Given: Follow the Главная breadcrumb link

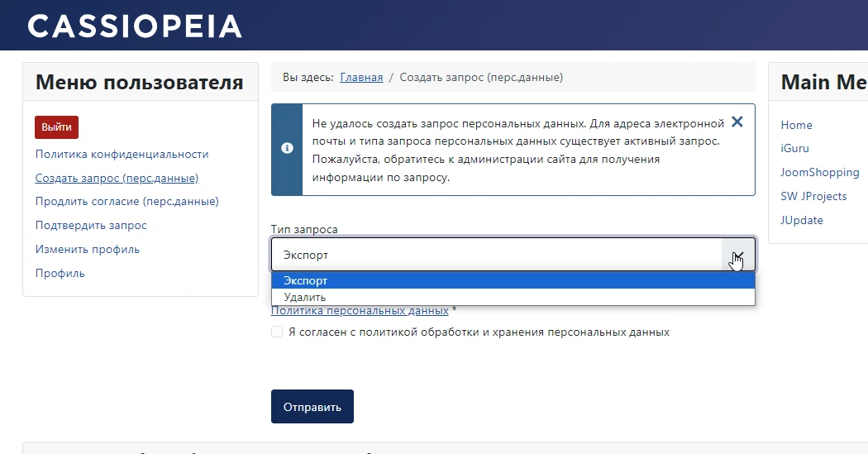Looking at the screenshot, I should pyautogui.click(x=361, y=78).
